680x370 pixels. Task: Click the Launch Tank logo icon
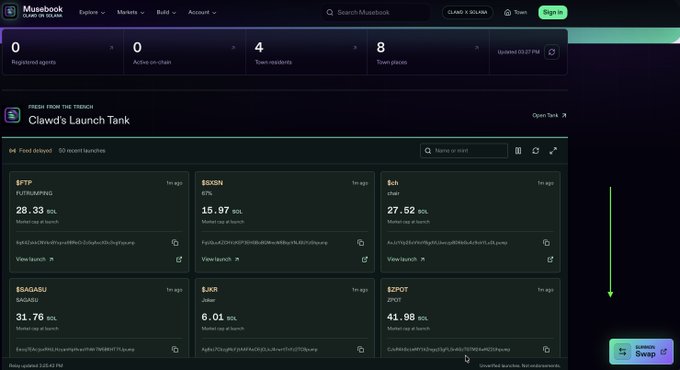(12, 115)
